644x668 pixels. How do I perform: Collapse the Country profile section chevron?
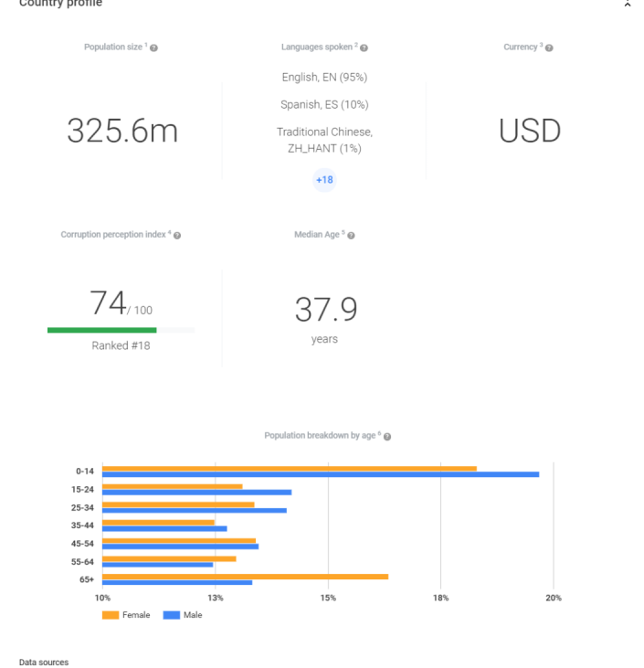tap(627, 5)
